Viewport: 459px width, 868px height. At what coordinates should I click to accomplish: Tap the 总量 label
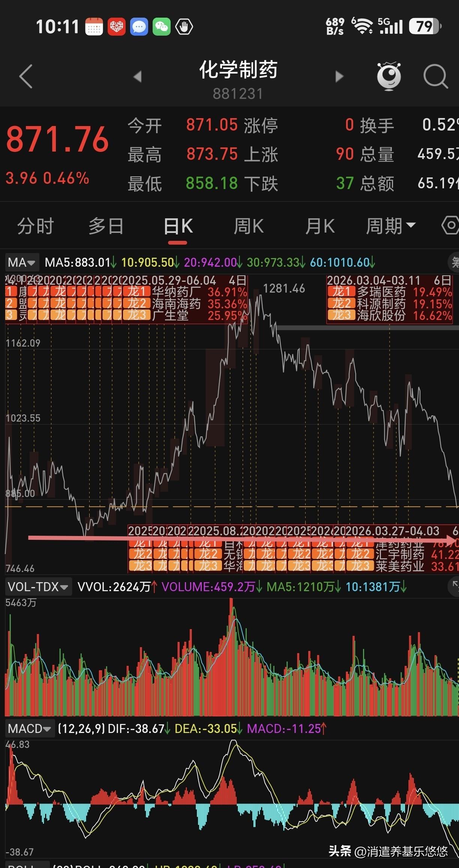click(377, 155)
